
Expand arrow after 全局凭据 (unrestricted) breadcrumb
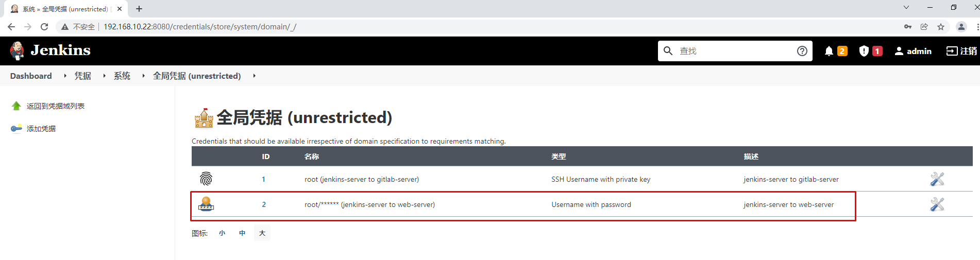[x=255, y=76]
